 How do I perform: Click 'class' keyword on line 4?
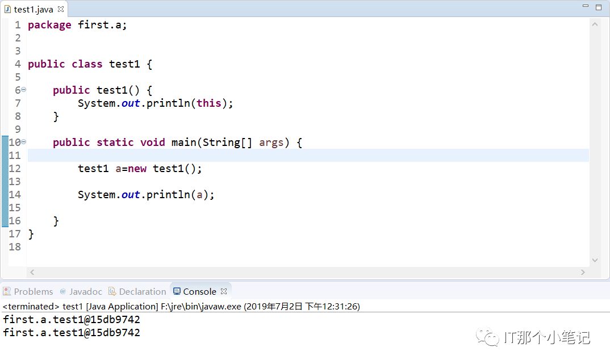coord(87,64)
